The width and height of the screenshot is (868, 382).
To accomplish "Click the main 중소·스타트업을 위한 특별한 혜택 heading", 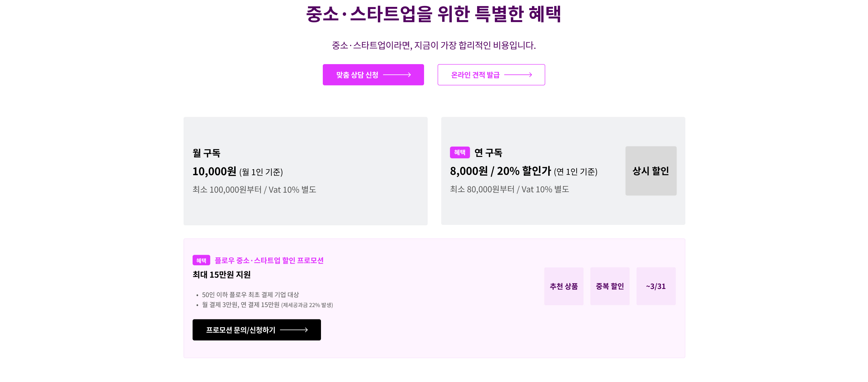I will tap(433, 14).
